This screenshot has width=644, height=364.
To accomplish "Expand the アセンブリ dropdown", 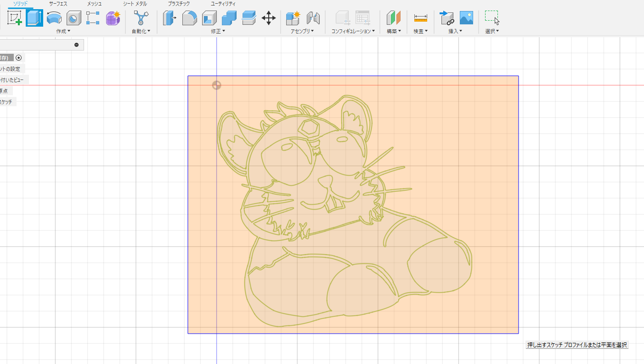I will pyautogui.click(x=302, y=31).
